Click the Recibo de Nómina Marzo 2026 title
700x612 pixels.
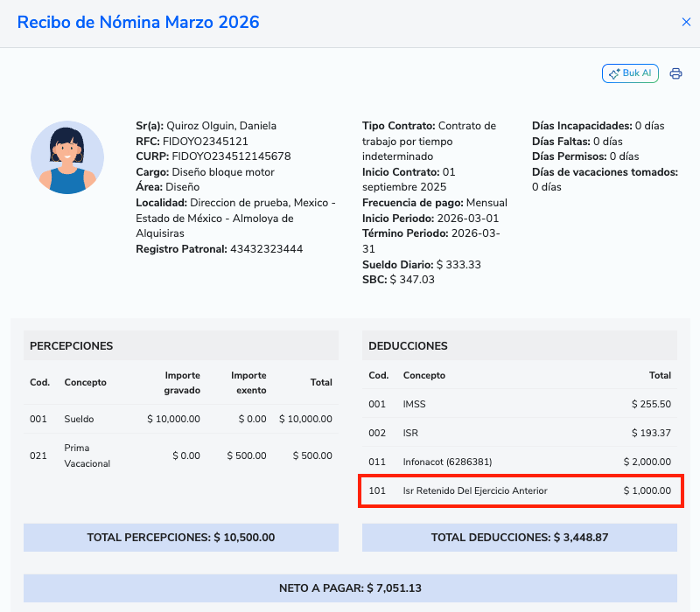pos(138,23)
